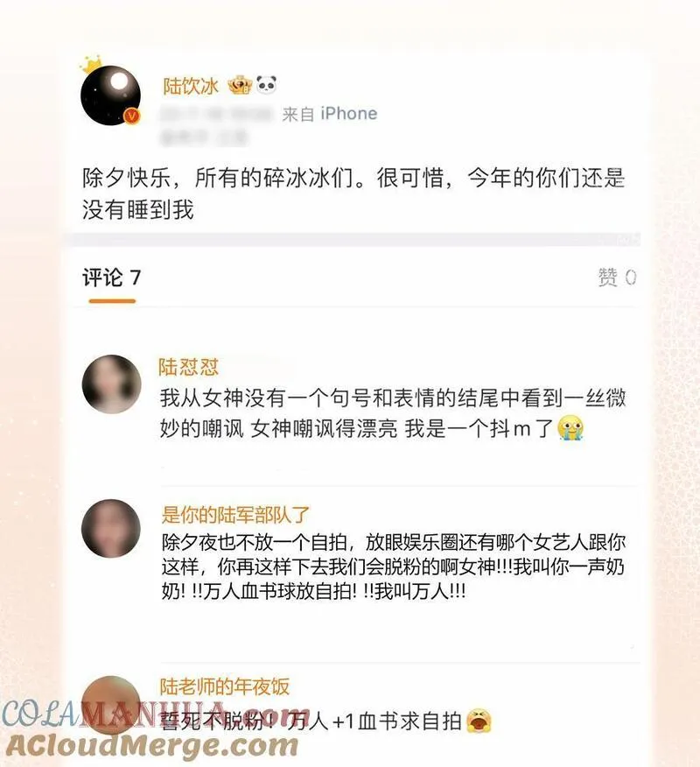Tap the 来自 iPhone source label

[x=330, y=114]
